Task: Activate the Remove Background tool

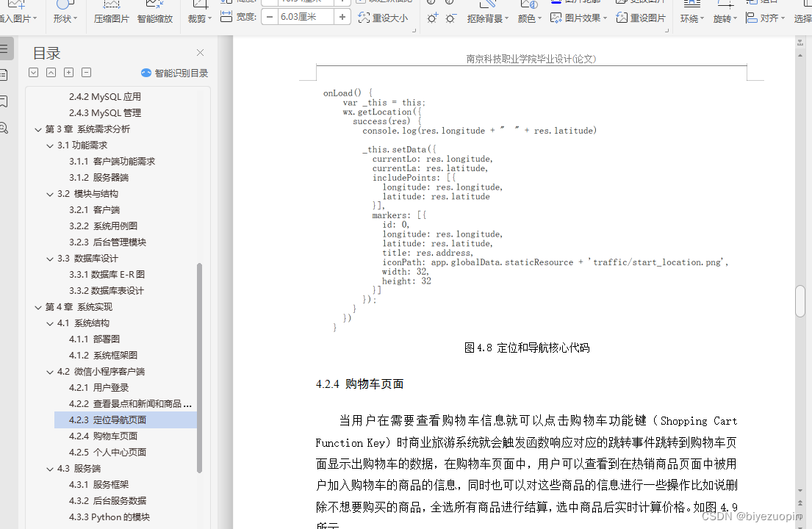Action: 485,18
